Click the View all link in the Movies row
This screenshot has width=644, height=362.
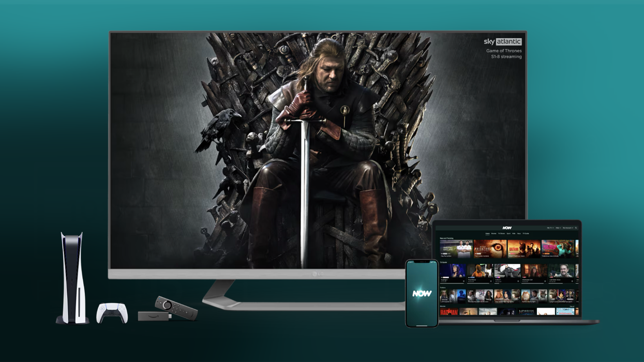(x=572, y=306)
